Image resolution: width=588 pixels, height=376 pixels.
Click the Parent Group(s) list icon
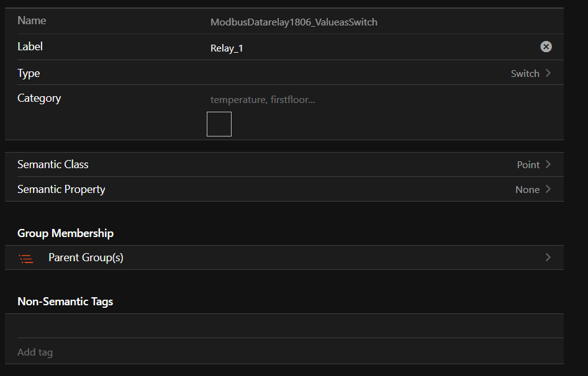tap(25, 258)
